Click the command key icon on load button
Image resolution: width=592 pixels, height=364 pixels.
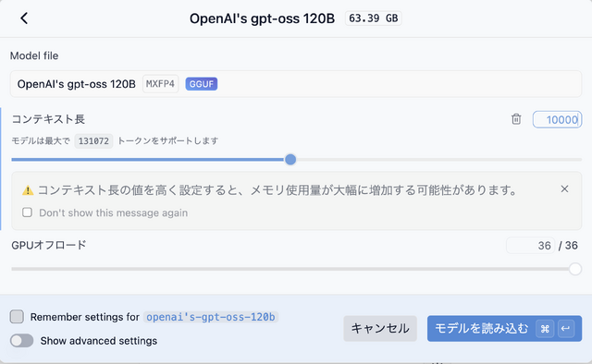point(545,329)
